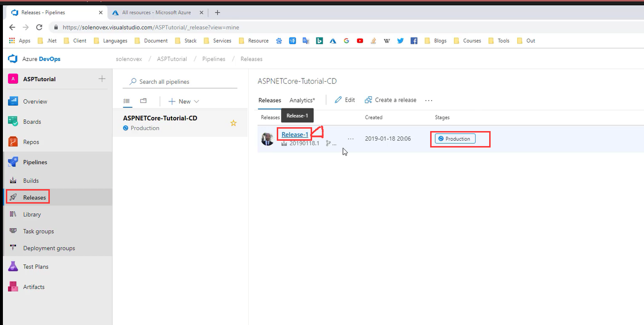The width and height of the screenshot is (644, 325).
Task: Open the Resource bookmarks folder
Action: click(x=254, y=41)
